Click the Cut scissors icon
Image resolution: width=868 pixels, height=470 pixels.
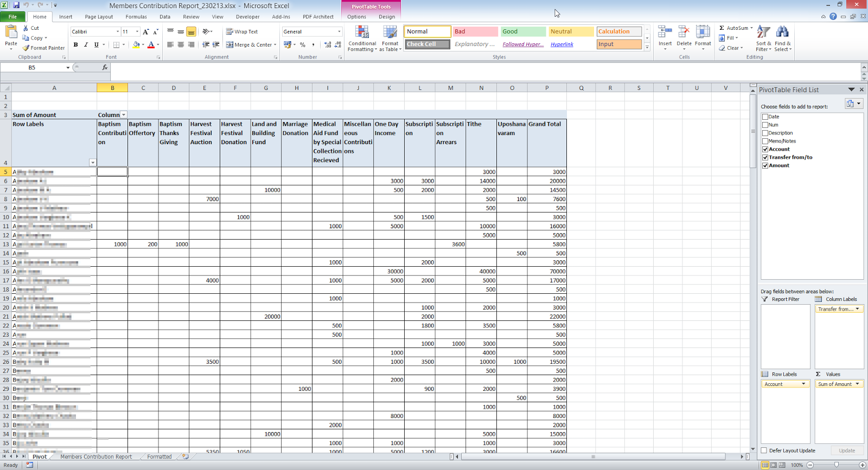click(25, 28)
